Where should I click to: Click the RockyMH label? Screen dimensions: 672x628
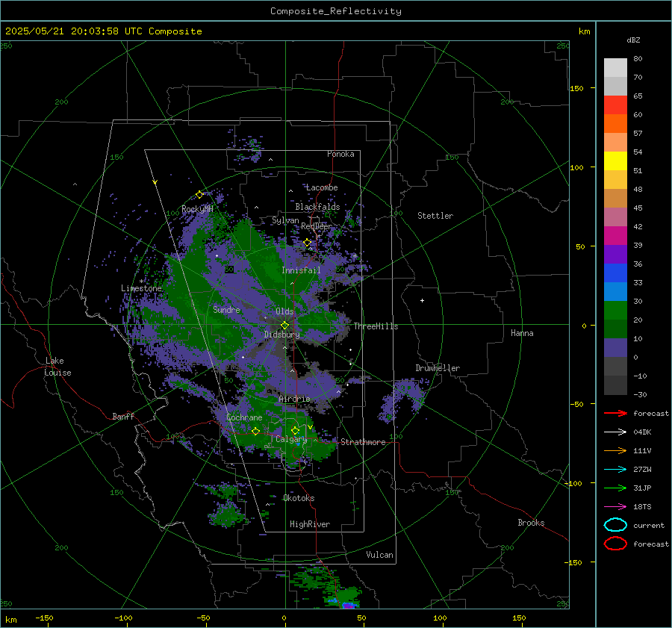pyautogui.click(x=197, y=209)
